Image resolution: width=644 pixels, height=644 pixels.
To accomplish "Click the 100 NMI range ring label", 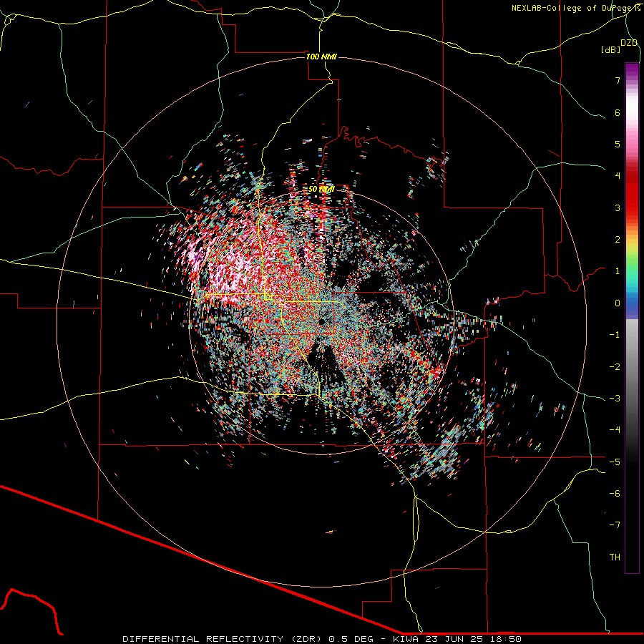I will tap(321, 57).
